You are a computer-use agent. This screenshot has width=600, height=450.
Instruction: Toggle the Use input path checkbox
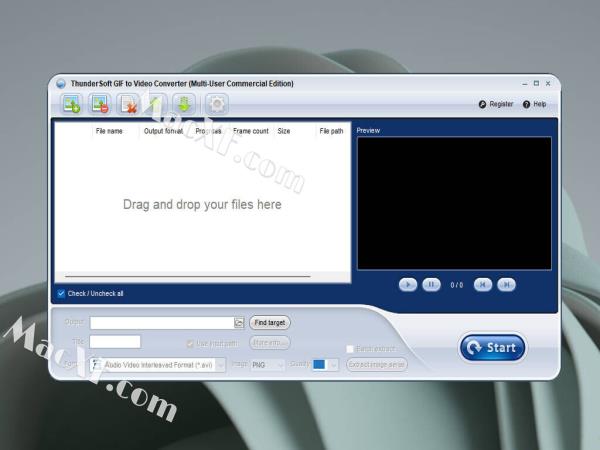(x=190, y=343)
